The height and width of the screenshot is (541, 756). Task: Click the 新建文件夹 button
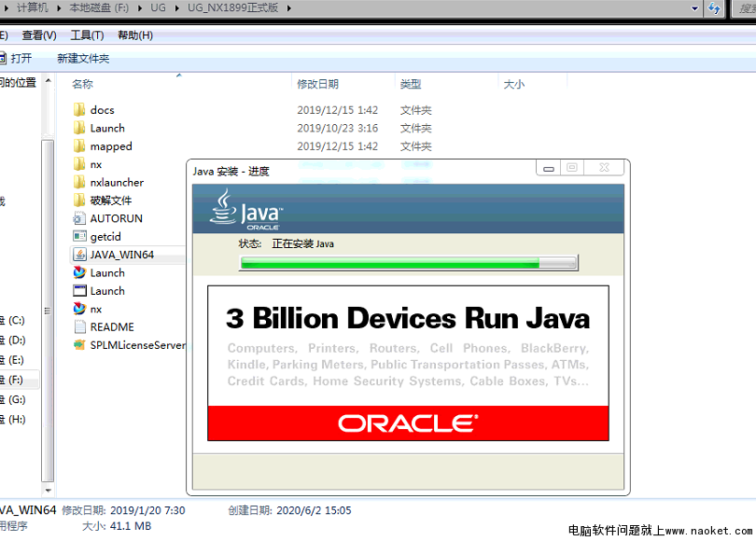83,58
